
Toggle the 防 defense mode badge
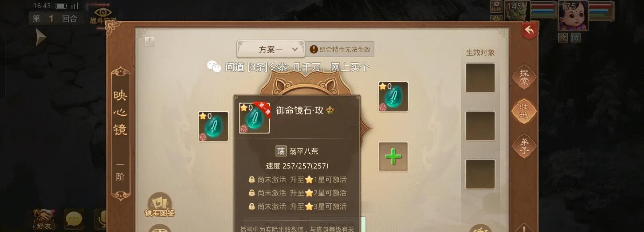pyautogui.click(x=575, y=37)
